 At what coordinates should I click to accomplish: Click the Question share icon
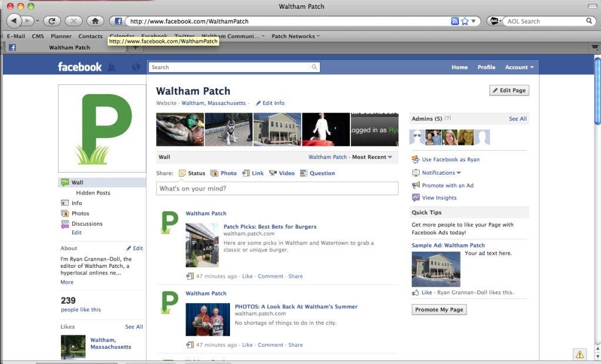click(303, 173)
